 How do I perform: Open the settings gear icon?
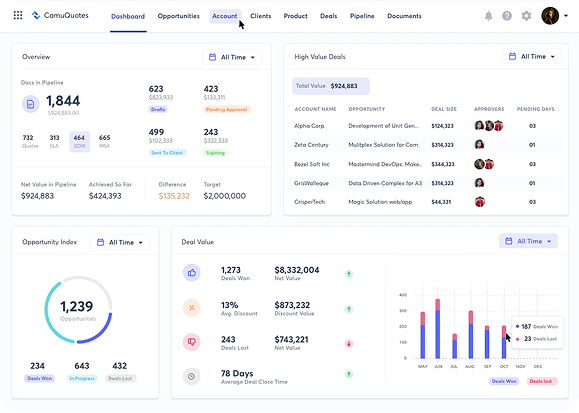pyautogui.click(x=526, y=16)
